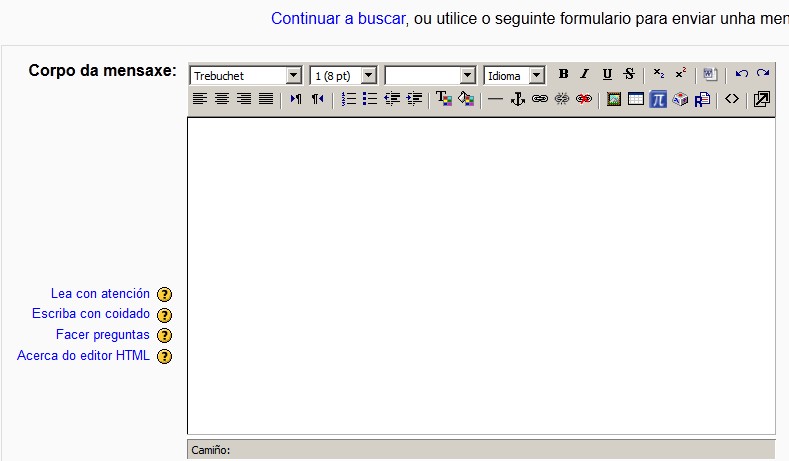Screen dimensions: 789x461
Task: Click inside the message body text area
Action: point(480,275)
